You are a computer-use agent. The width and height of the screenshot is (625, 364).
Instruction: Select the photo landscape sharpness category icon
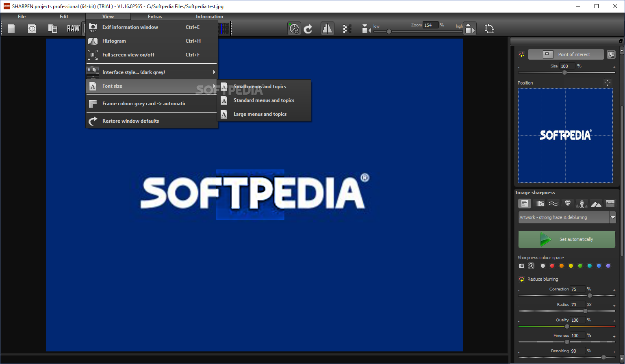click(610, 204)
